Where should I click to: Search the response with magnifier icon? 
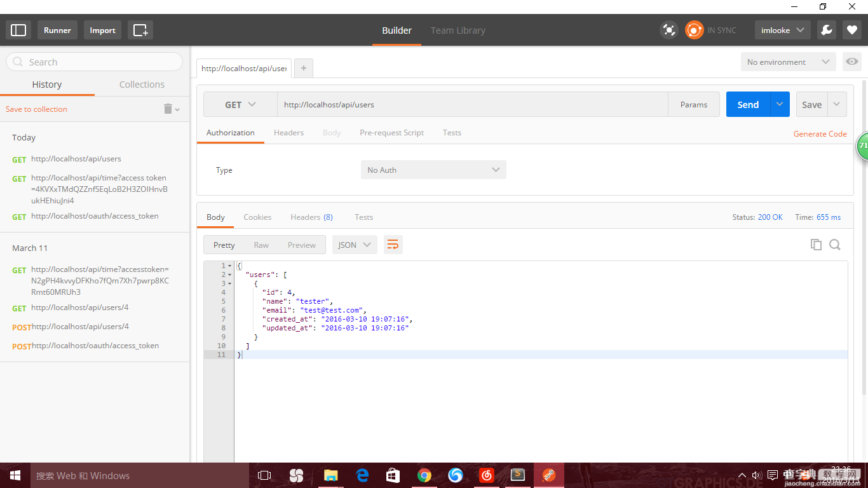[x=835, y=245]
